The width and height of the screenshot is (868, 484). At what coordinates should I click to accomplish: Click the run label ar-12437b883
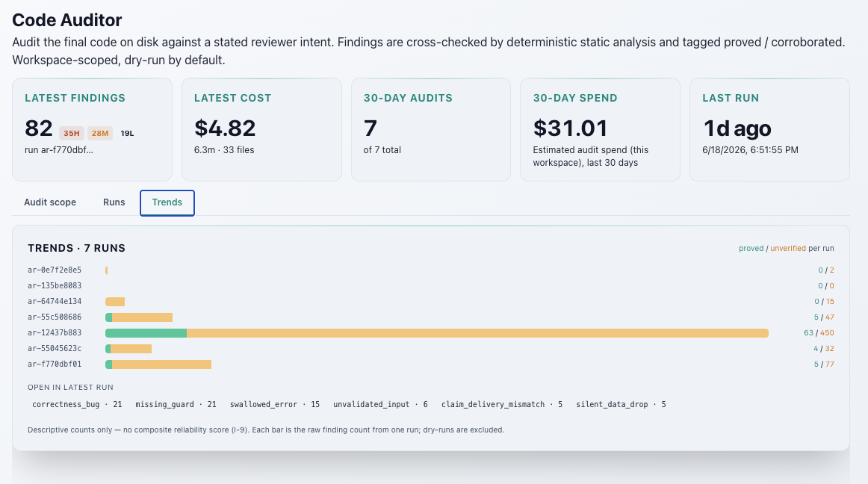(55, 333)
